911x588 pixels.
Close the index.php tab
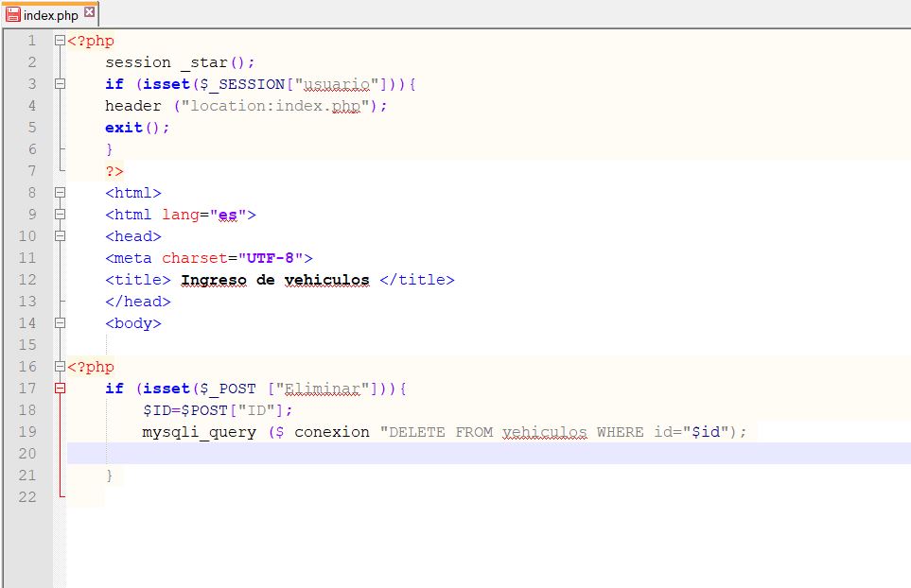(89, 13)
